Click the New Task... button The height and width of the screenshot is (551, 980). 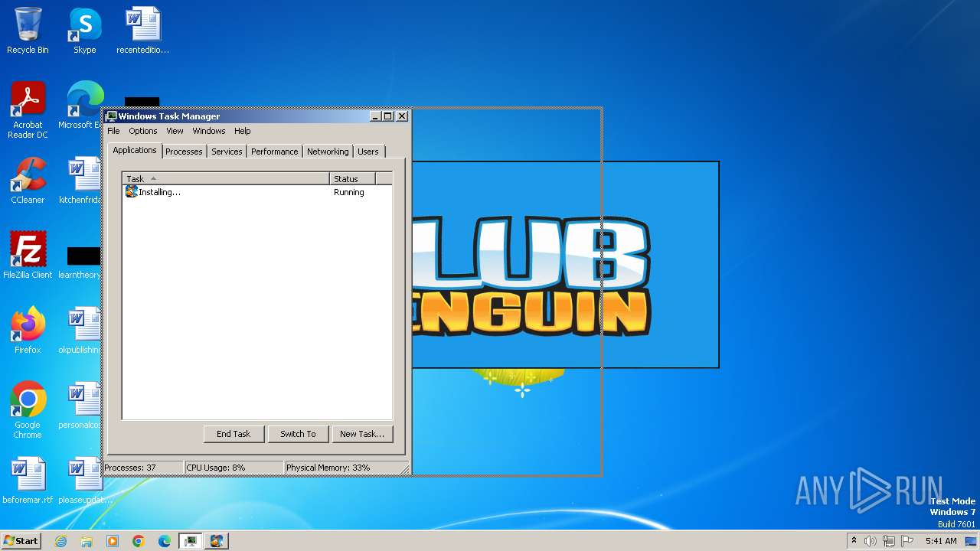[362, 434]
